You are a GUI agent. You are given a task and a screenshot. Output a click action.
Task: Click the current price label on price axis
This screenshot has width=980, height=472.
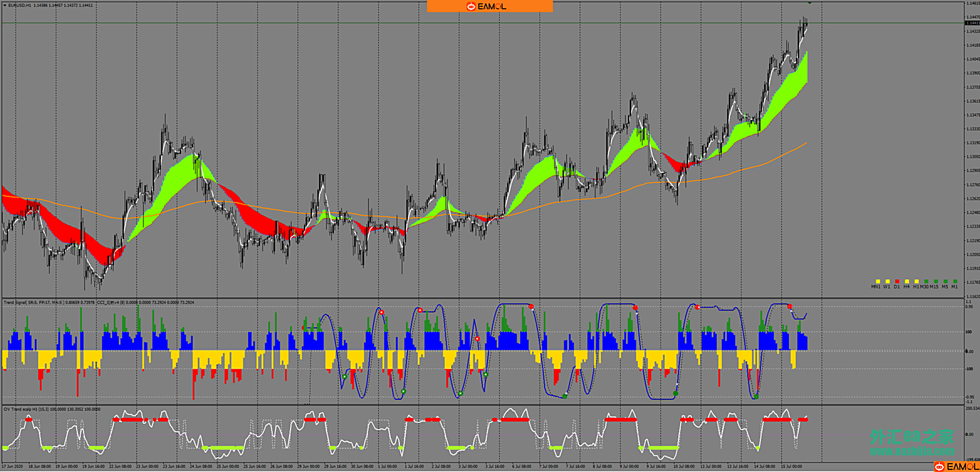click(972, 23)
